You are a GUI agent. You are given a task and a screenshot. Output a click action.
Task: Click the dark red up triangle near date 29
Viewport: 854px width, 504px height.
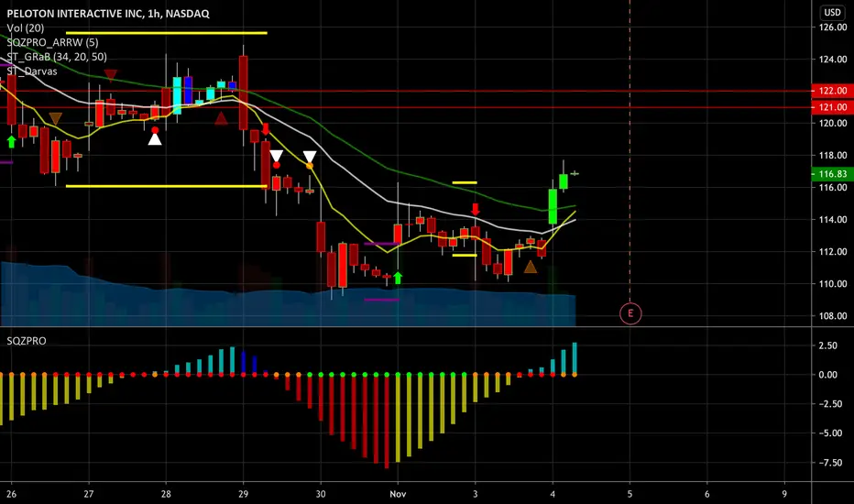(x=221, y=117)
